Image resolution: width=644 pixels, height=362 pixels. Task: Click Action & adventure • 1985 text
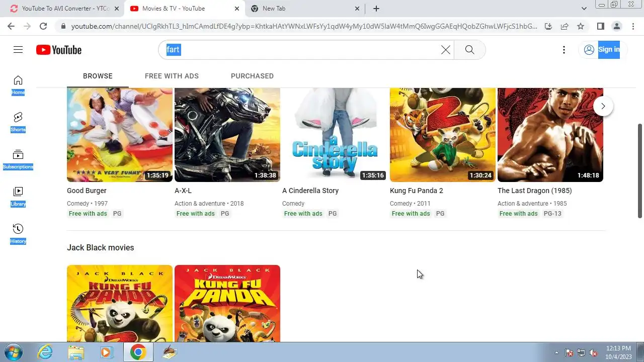(532, 204)
